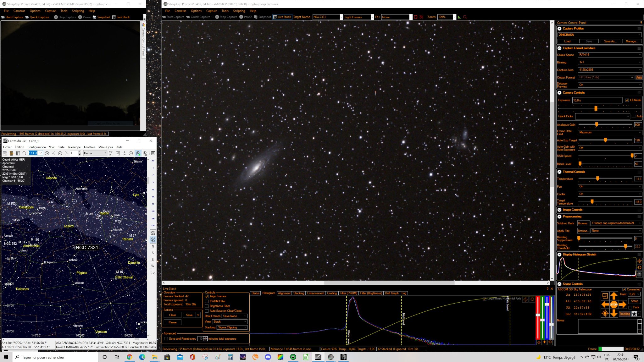Uncheck Align Frames in Live Stack controls
The width and height of the screenshot is (644, 362).
tap(207, 296)
